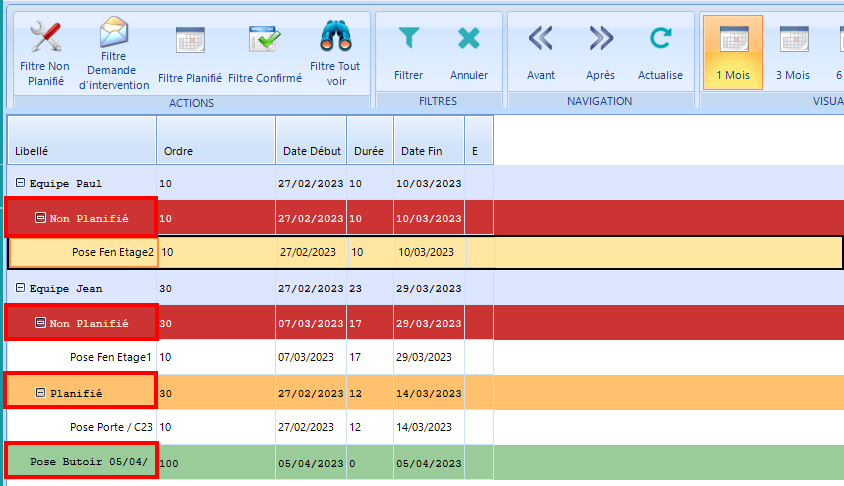Switch to the 3 Mois view
844x486 pixels.
tap(793, 52)
